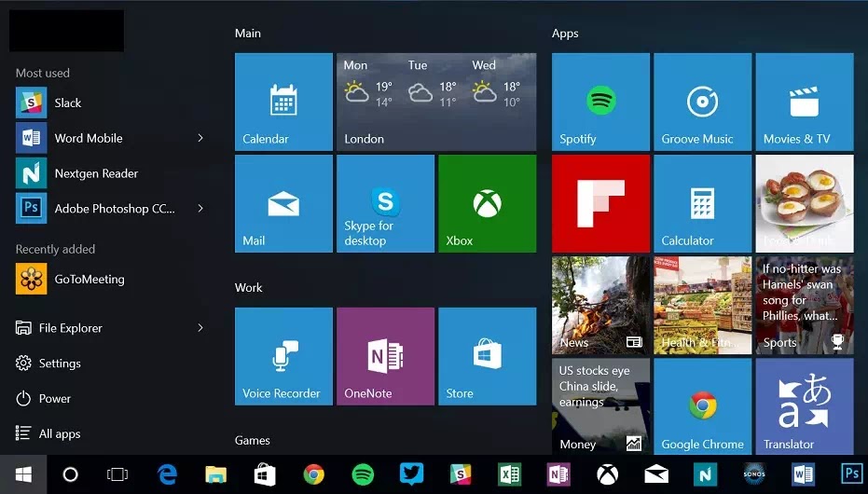Expand the Adobe Photoshop CC jump list arrow

pyautogui.click(x=200, y=209)
